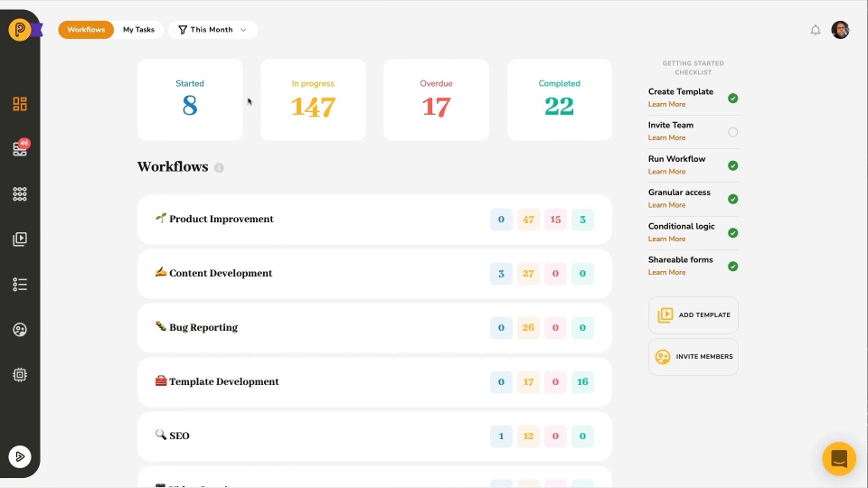Click the Create Template checklist title
Screen dimensions: 868x488
click(x=681, y=92)
